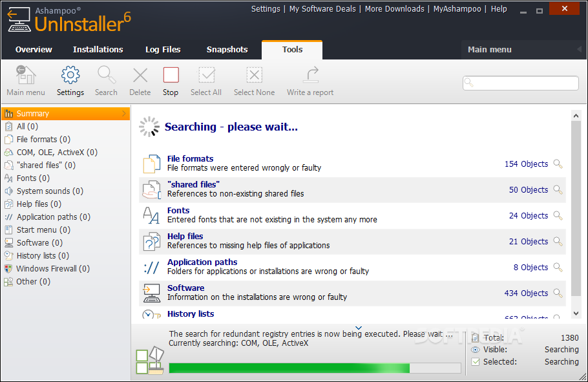Click the results list scrollbar down arrow
Viewport: 588px width, 382px height.
pyautogui.click(x=576, y=313)
